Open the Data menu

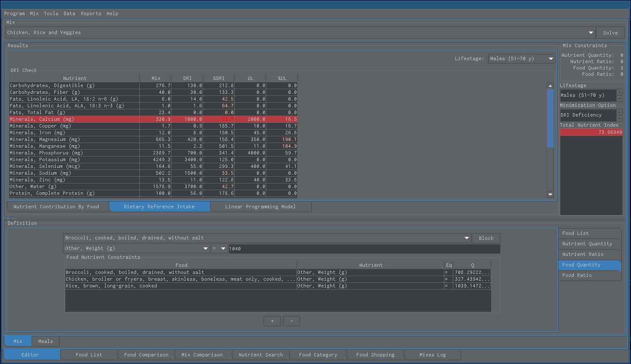(x=70, y=13)
